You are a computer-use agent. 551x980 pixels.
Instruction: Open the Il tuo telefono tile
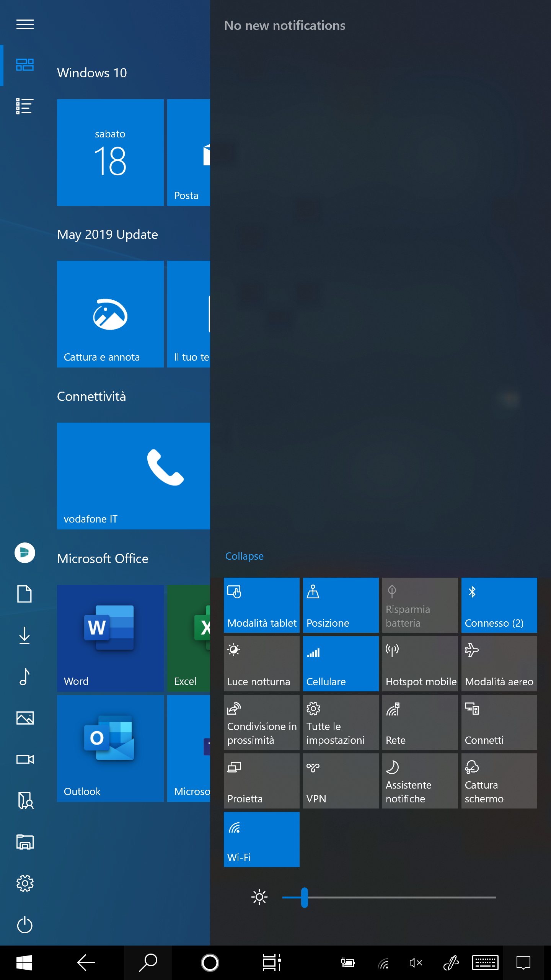pos(189,314)
